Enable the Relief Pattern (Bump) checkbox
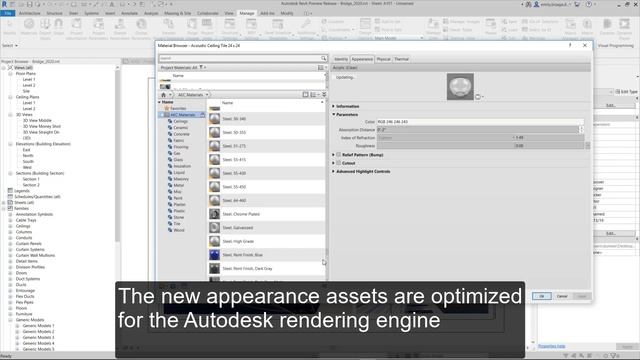Viewport: 640px width, 360px height. (x=338, y=155)
